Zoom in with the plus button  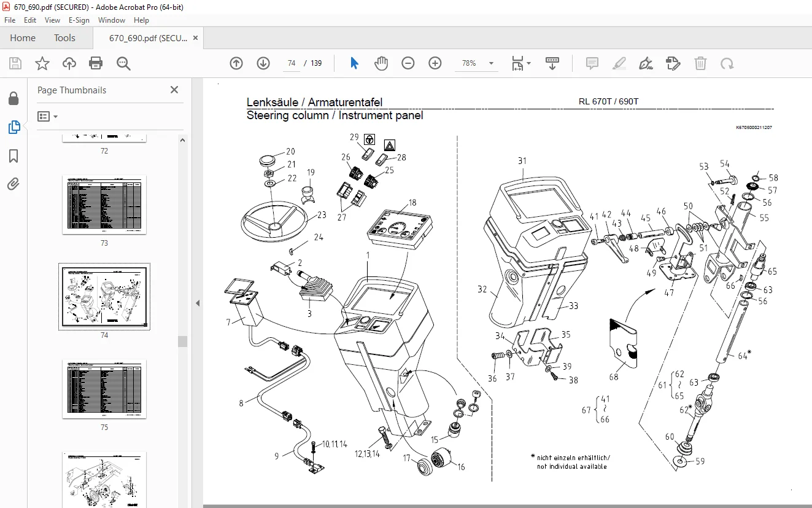coord(435,63)
